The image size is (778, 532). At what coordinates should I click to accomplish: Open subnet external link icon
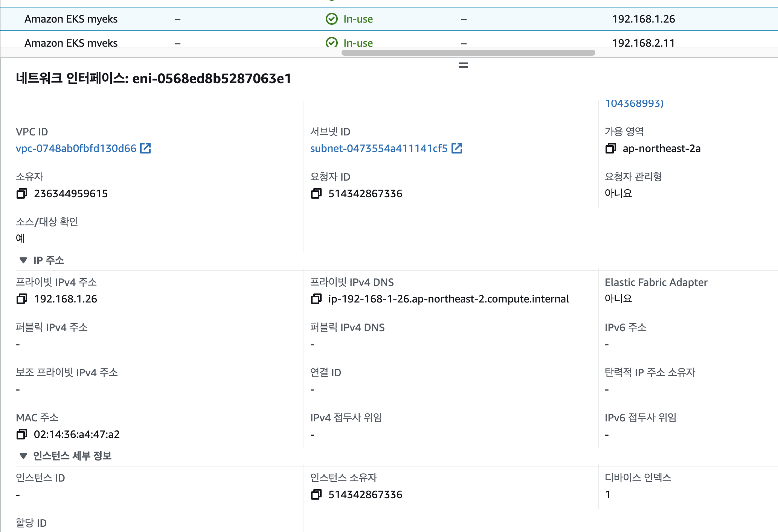(457, 148)
